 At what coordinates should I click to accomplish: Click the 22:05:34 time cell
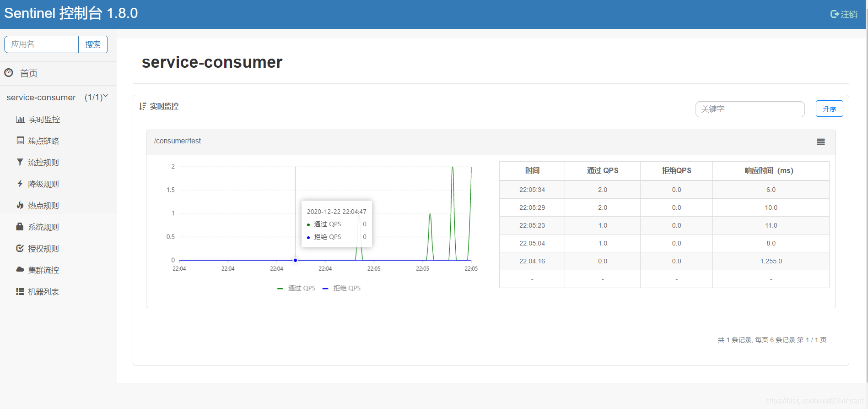pyautogui.click(x=532, y=190)
